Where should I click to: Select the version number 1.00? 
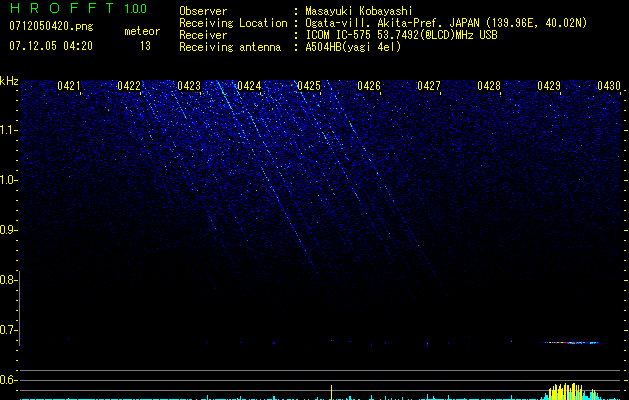136,9
